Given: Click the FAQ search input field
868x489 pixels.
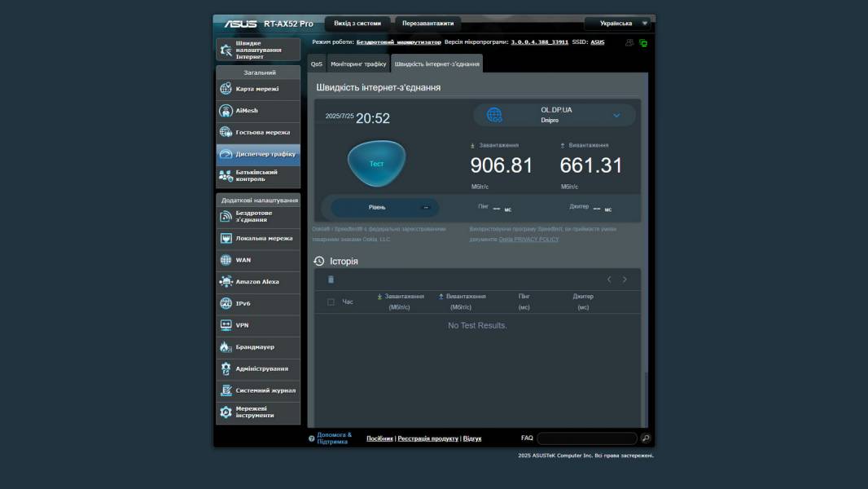Looking at the screenshot, I should (586, 438).
